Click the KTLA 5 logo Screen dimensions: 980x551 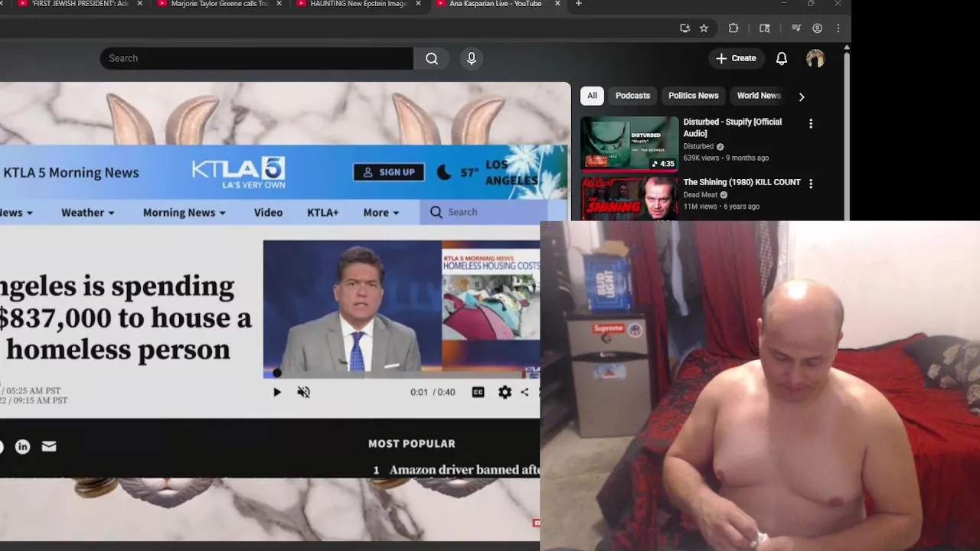[x=238, y=172]
